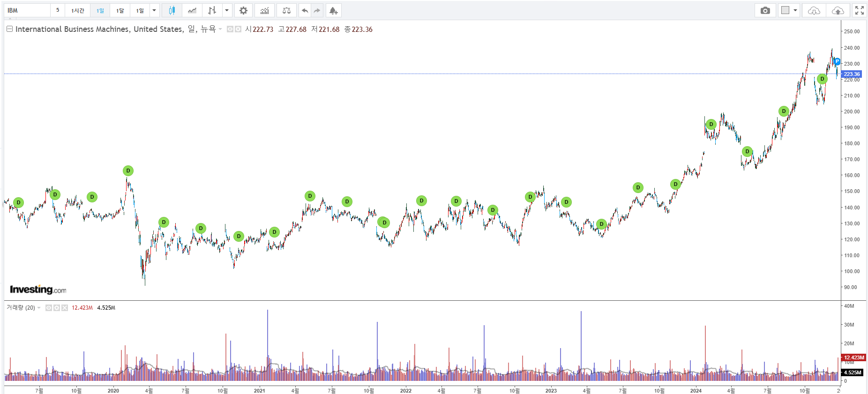The width and height of the screenshot is (868, 394).
Task: Click the red 12.423M volume axis label
Action: point(854,357)
